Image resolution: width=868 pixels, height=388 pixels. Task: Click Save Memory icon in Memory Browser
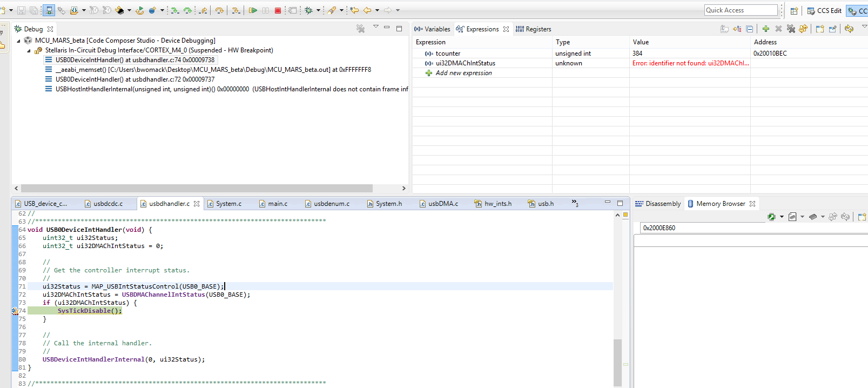coord(792,217)
